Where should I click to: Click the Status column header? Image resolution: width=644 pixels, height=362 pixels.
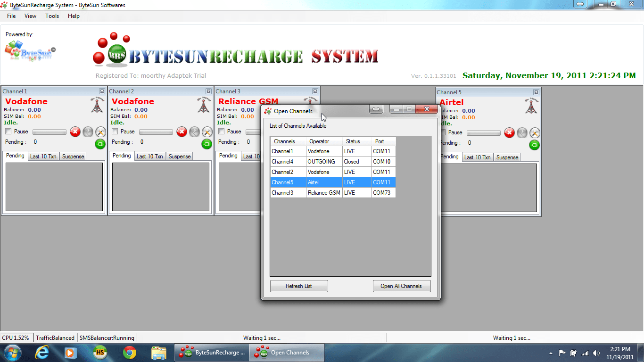point(357,141)
